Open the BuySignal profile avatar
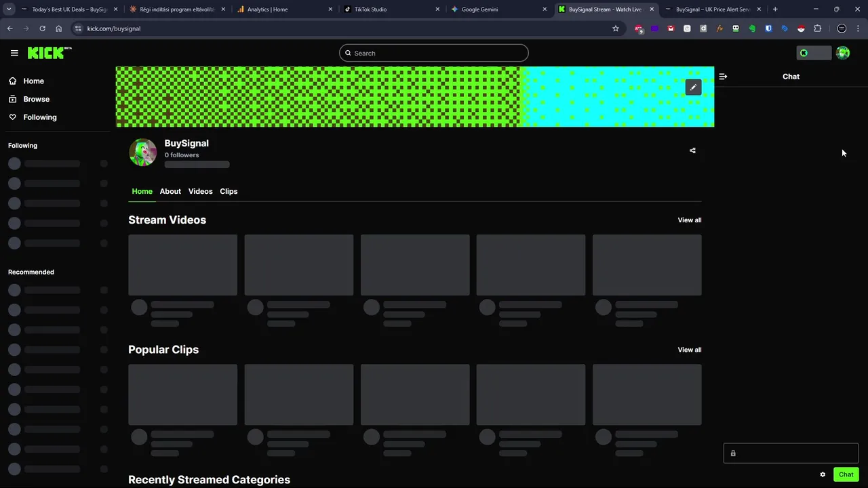 click(142, 152)
